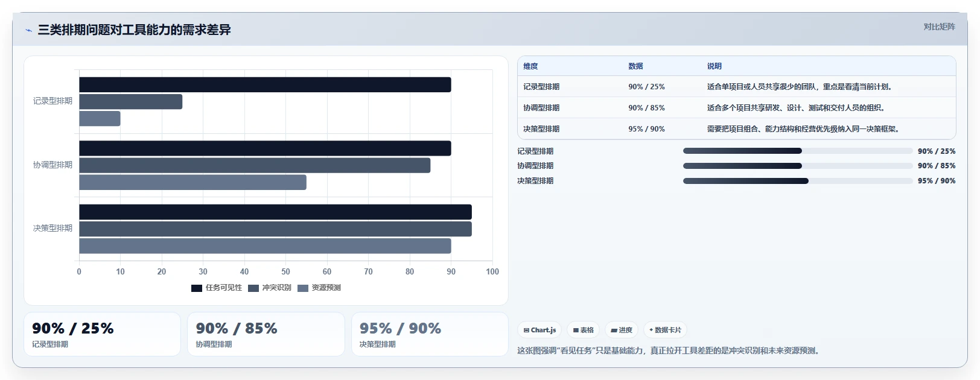980x380 pixels.
Task: Click the header icon beside 三类排期问题 title
Action: tap(28, 30)
